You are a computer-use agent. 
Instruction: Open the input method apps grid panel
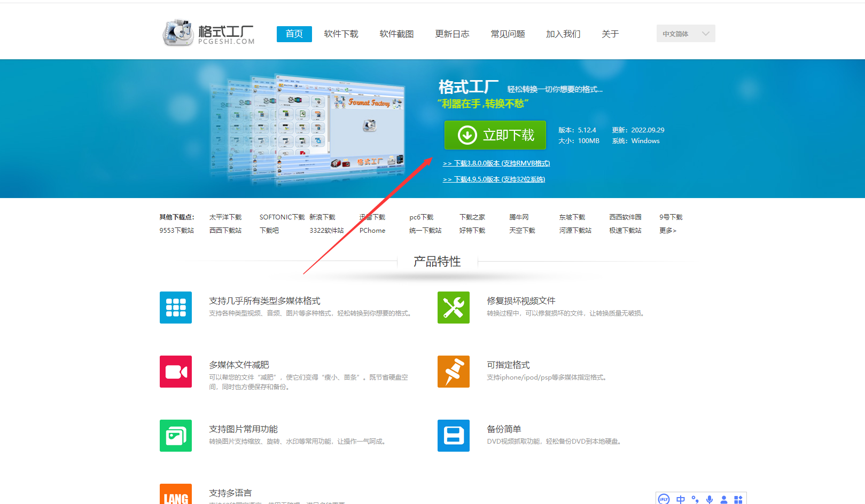point(738,499)
